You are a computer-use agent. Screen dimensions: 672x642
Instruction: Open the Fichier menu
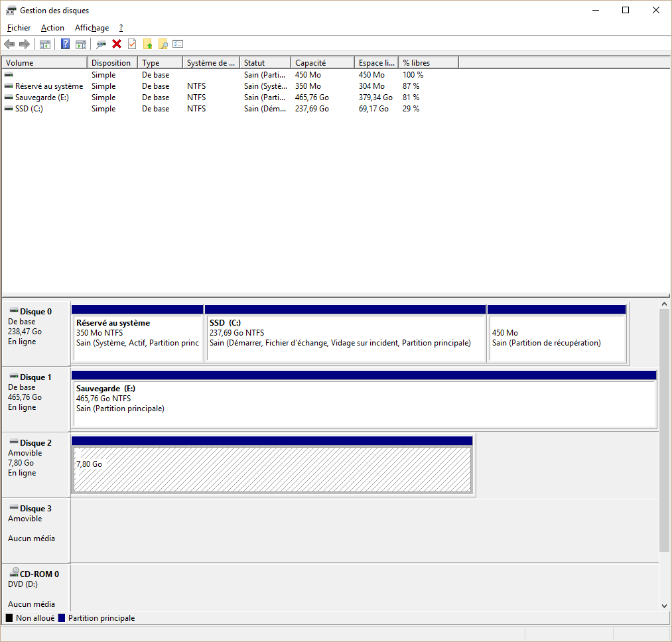pyautogui.click(x=19, y=28)
